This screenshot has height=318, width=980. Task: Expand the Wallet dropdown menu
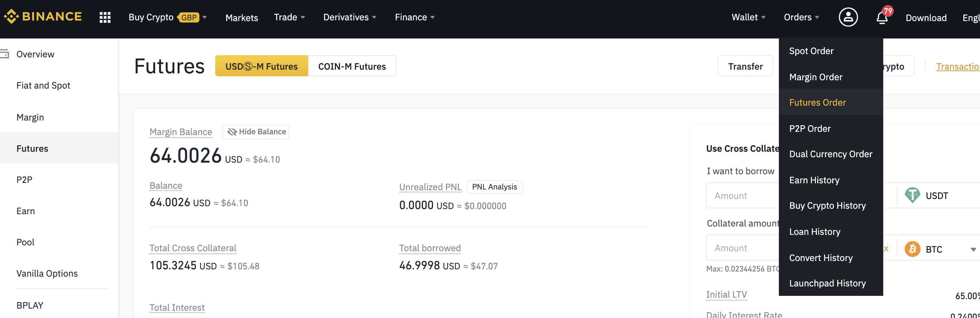click(748, 17)
